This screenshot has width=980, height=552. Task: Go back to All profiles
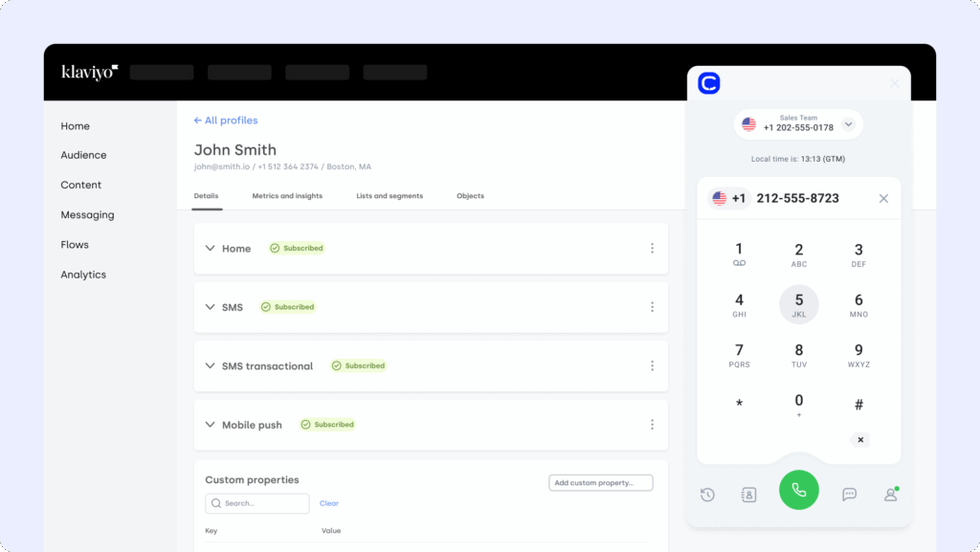(x=226, y=121)
